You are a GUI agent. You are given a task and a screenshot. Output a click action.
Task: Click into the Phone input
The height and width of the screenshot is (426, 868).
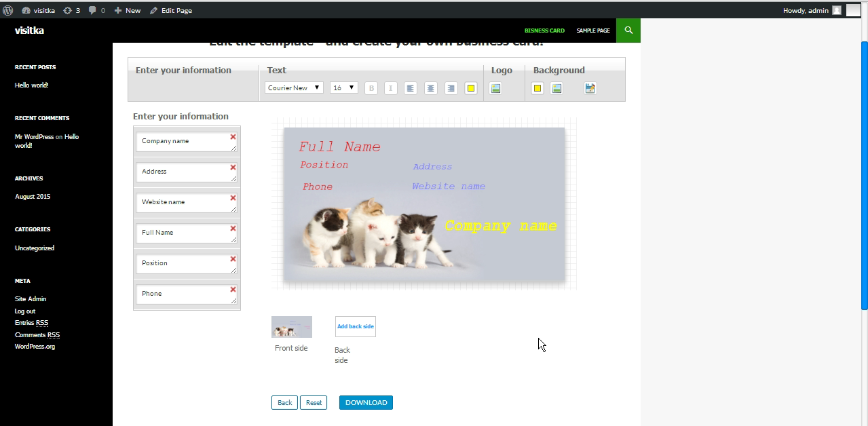point(187,294)
